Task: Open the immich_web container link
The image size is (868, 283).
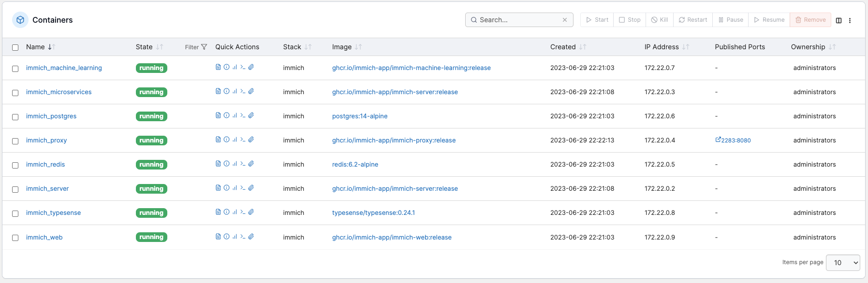Action: 44,237
